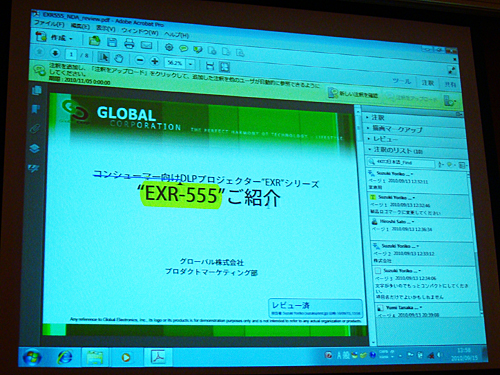Click the 新しい注釈を確認 button
This screenshot has height=375, width=500.
click(353, 94)
